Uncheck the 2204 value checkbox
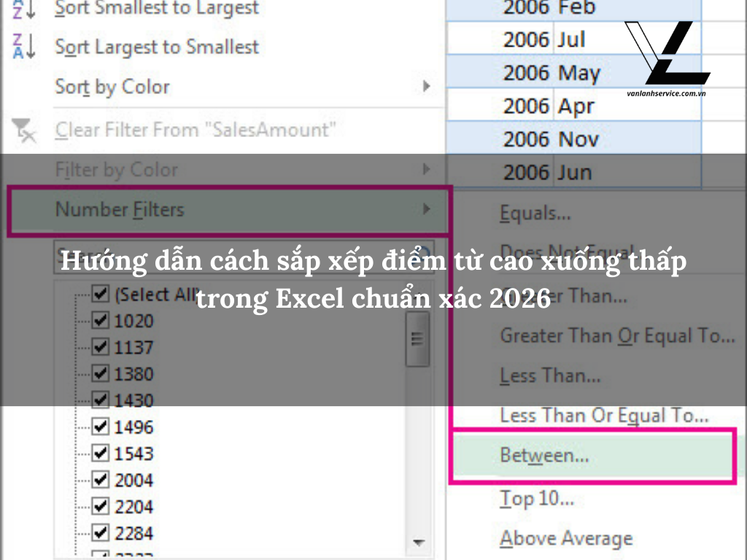The image size is (747, 560). tap(101, 506)
